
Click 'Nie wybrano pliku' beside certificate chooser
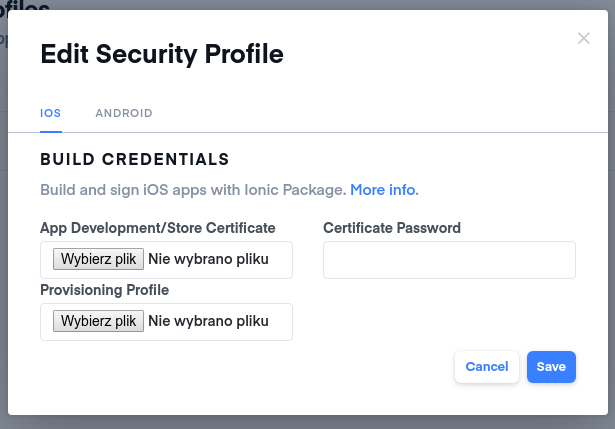[x=208, y=259]
